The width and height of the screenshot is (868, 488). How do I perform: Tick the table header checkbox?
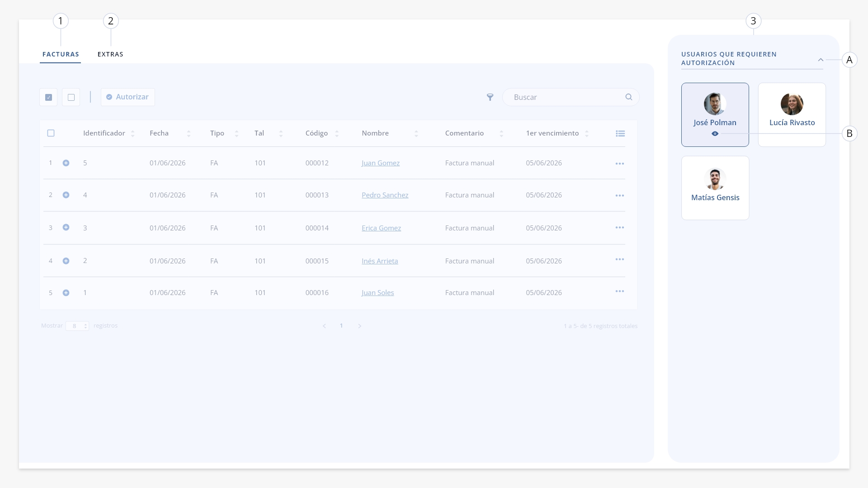pyautogui.click(x=51, y=133)
